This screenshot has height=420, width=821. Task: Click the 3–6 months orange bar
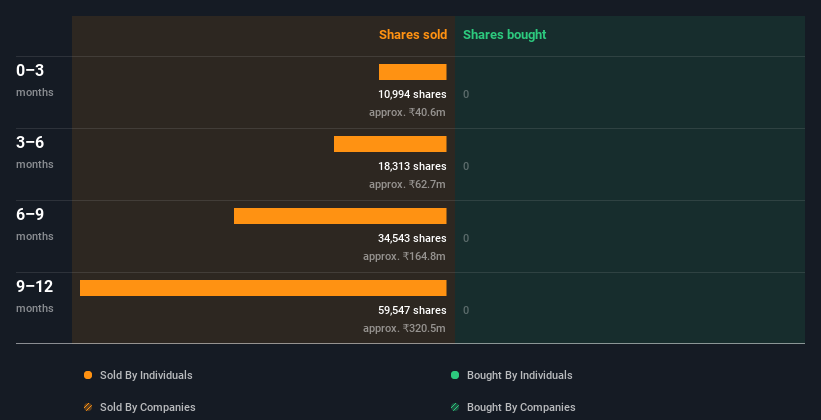tap(390, 144)
